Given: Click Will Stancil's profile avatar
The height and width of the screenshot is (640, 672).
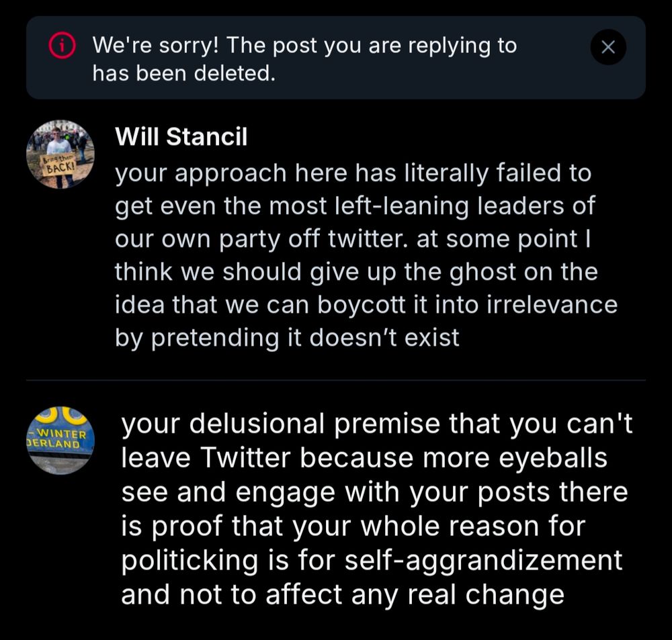Looking at the screenshot, I should coord(60,153).
